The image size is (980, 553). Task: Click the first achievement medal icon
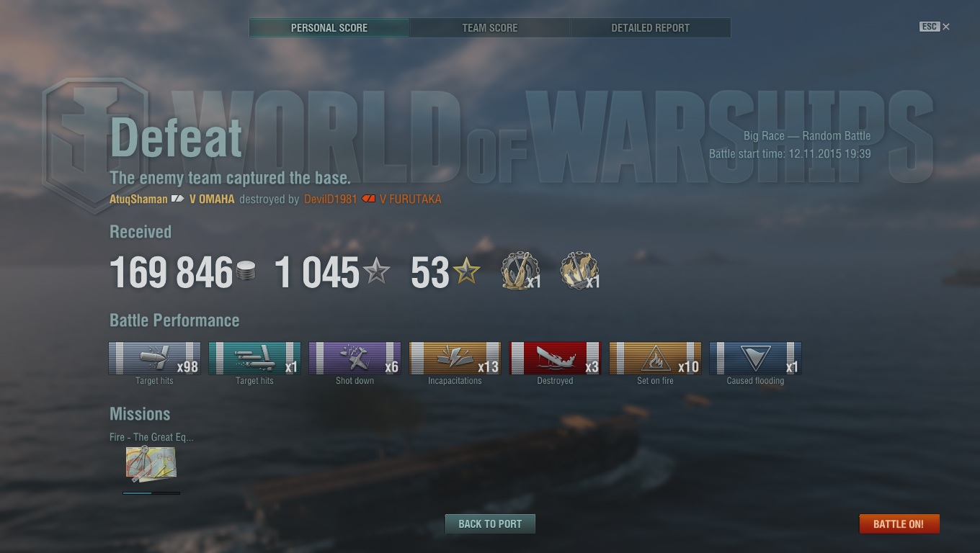pyautogui.click(x=519, y=271)
